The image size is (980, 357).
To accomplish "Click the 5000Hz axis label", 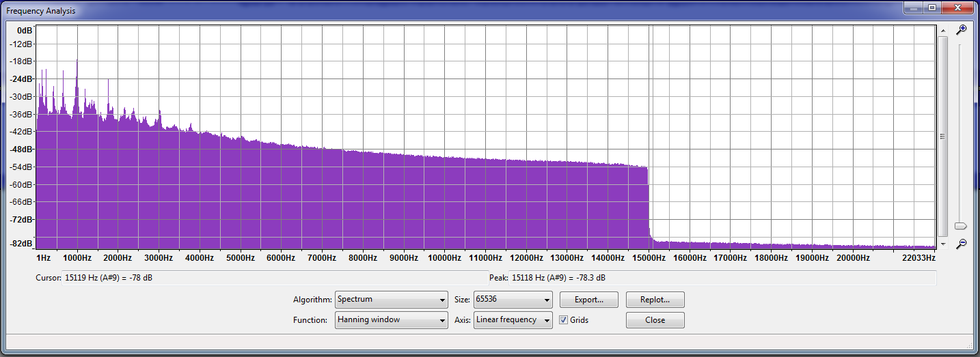I will [241, 258].
